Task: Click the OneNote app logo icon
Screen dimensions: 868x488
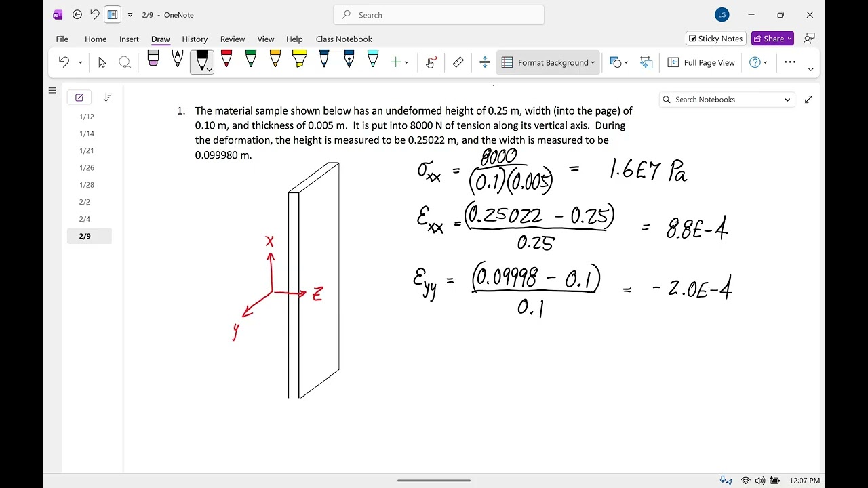Action: [x=58, y=14]
